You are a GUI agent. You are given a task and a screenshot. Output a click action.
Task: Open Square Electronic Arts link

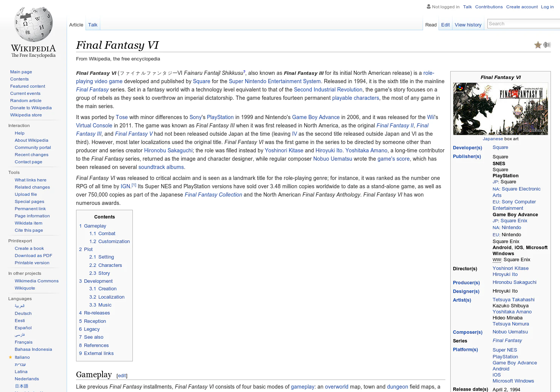(516, 192)
